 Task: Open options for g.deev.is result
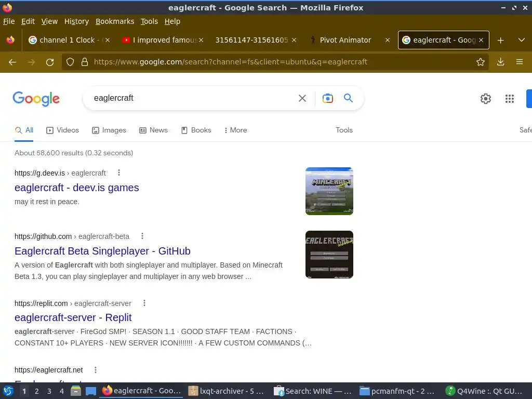pos(119,172)
